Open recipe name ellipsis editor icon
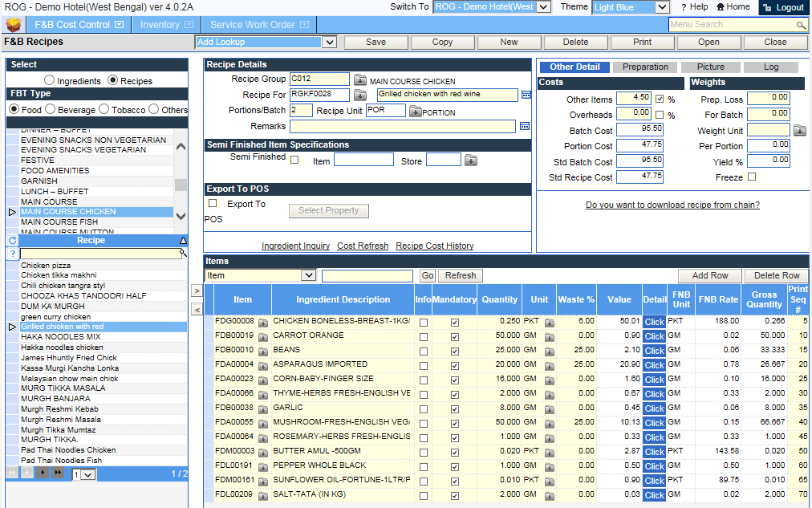 (526, 95)
